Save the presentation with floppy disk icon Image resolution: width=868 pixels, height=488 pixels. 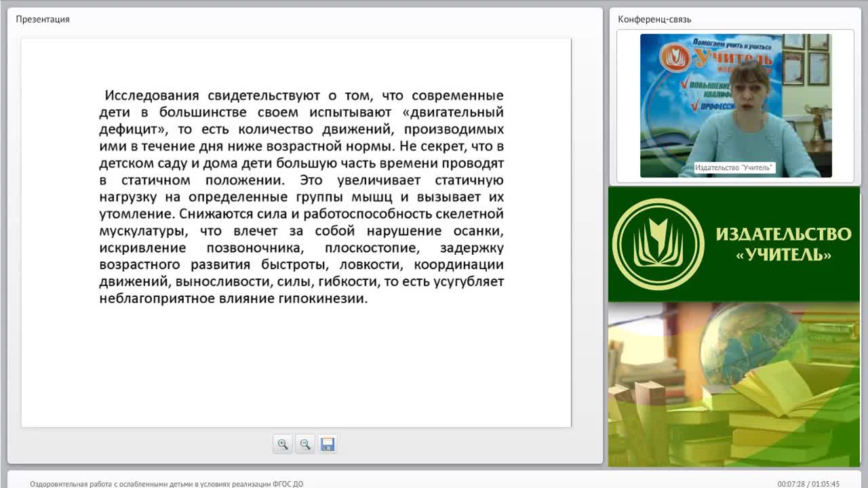click(x=328, y=444)
